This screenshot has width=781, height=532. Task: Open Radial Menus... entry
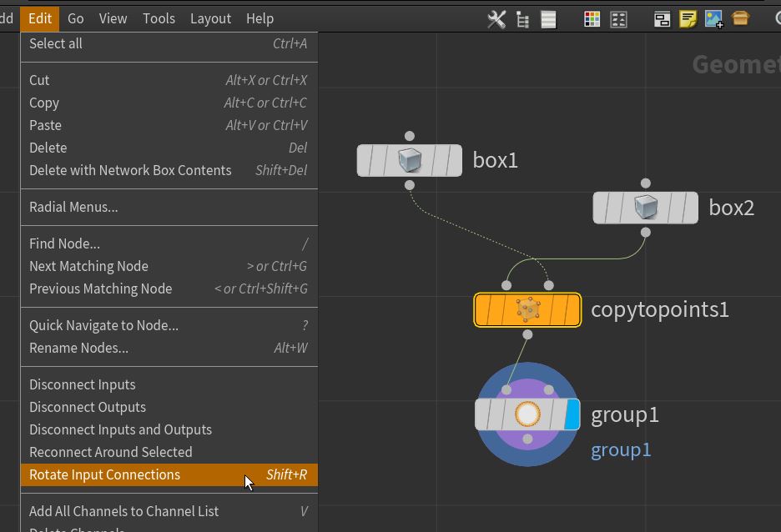(169, 207)
